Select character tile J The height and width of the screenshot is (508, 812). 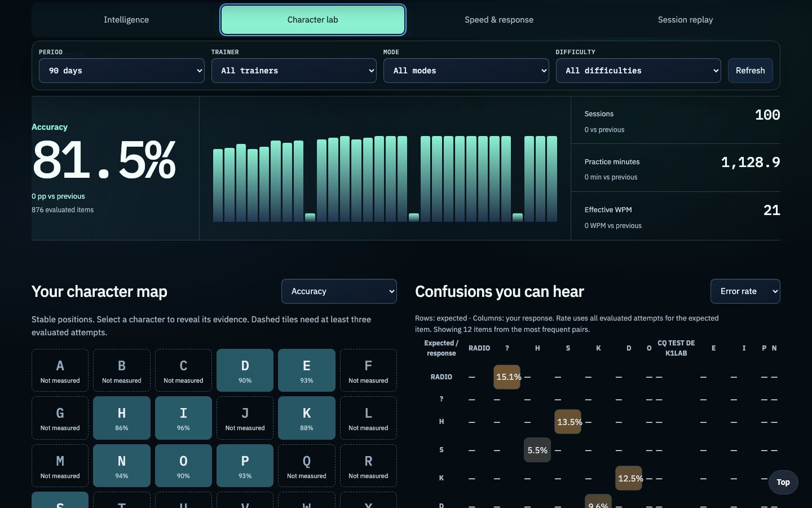tap(245, 418)
